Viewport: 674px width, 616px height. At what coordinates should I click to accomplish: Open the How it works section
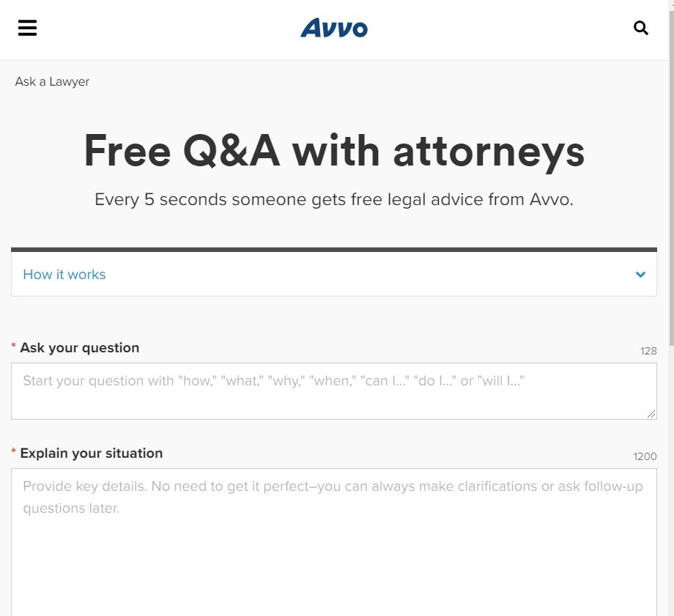64,275
